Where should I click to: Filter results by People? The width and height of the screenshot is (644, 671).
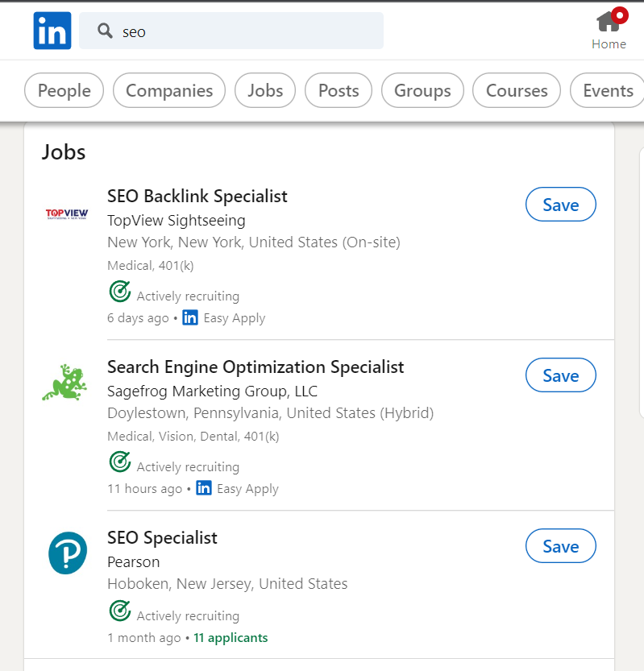point(64,90)
